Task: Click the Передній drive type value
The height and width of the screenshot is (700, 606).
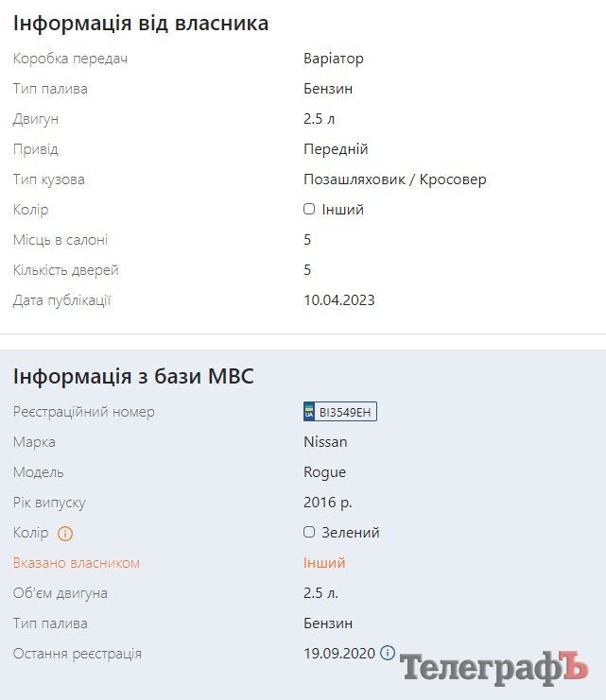Action: tap(336, 149)
